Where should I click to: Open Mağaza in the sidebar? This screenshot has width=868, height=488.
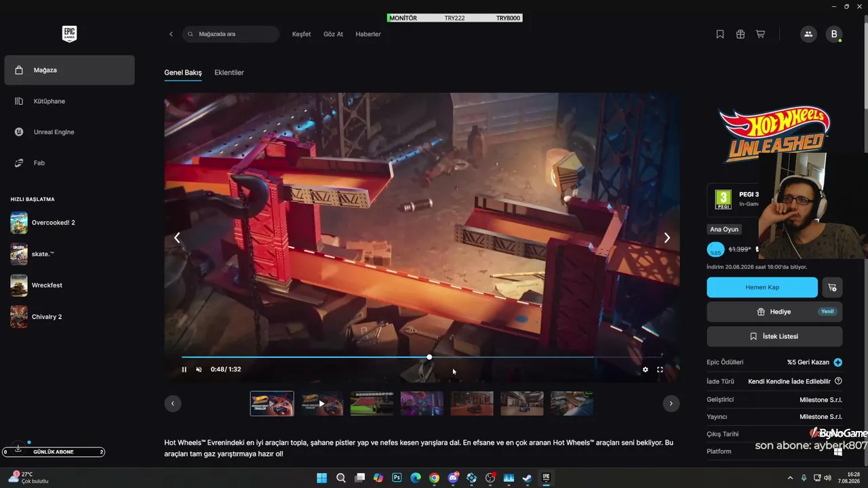pos(69,70)
